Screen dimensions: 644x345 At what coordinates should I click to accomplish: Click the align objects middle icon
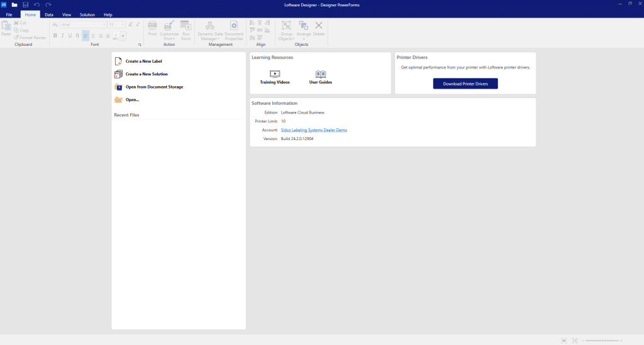click(260, 30)
